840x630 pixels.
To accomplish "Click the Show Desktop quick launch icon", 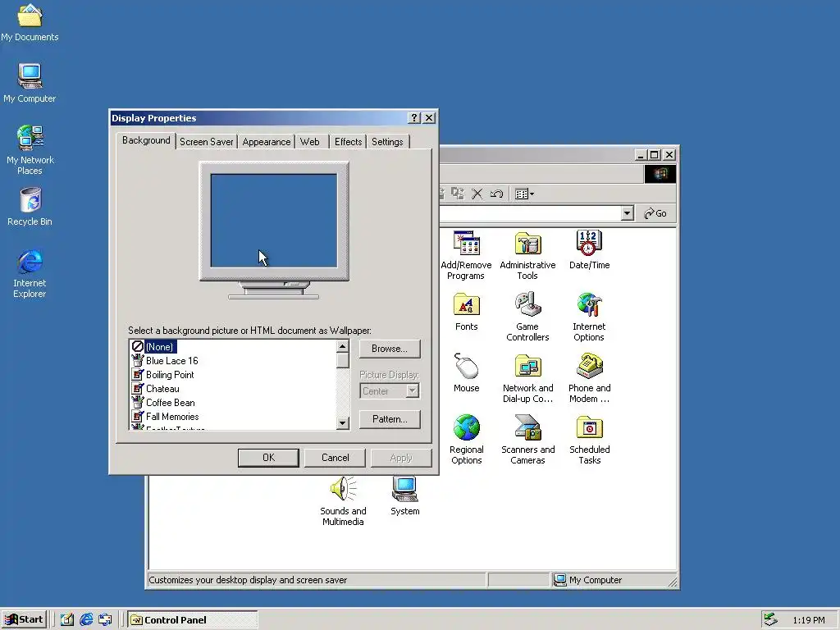I will click(67, 620).
